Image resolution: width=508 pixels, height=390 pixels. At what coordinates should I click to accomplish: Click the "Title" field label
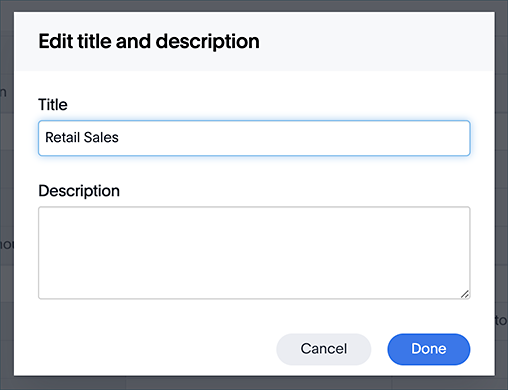click(53, 105)
